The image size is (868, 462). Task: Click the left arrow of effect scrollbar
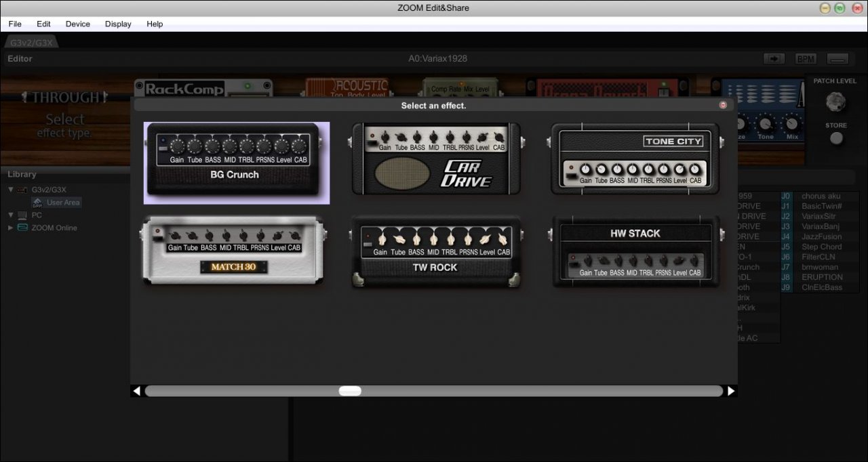tap(137, 391)
